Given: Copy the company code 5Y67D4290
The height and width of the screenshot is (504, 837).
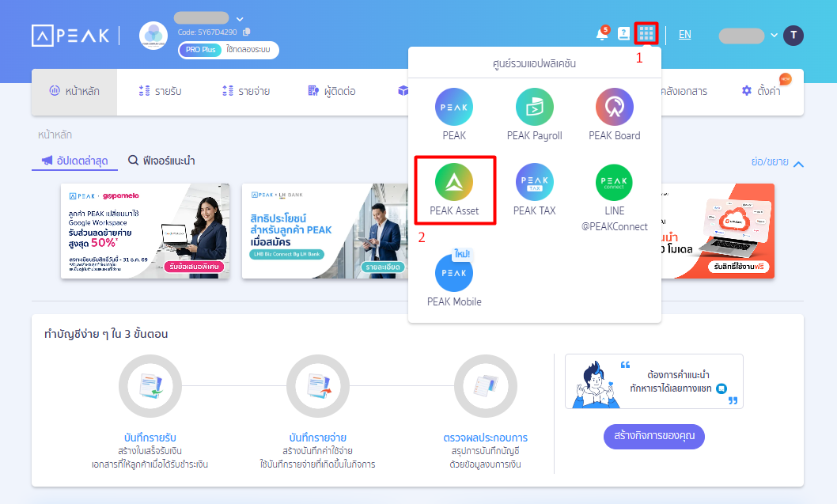Looking at the screenshot, I should click(247, 32).
